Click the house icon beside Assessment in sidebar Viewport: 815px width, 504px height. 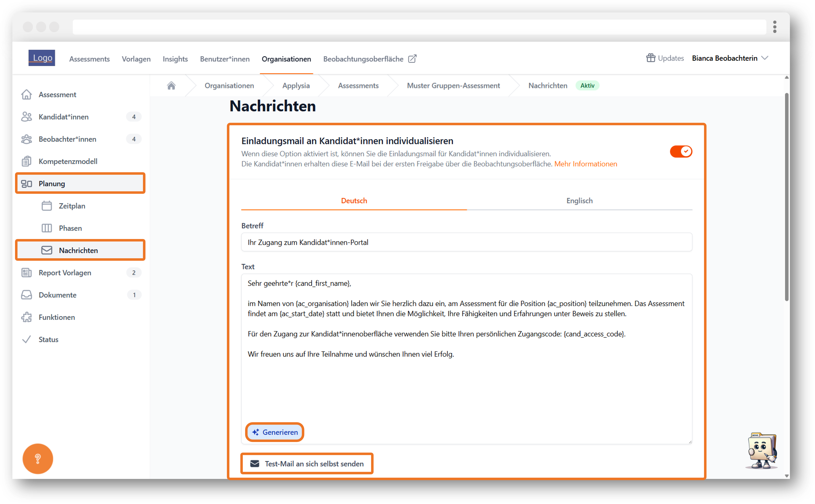(27, 95)
